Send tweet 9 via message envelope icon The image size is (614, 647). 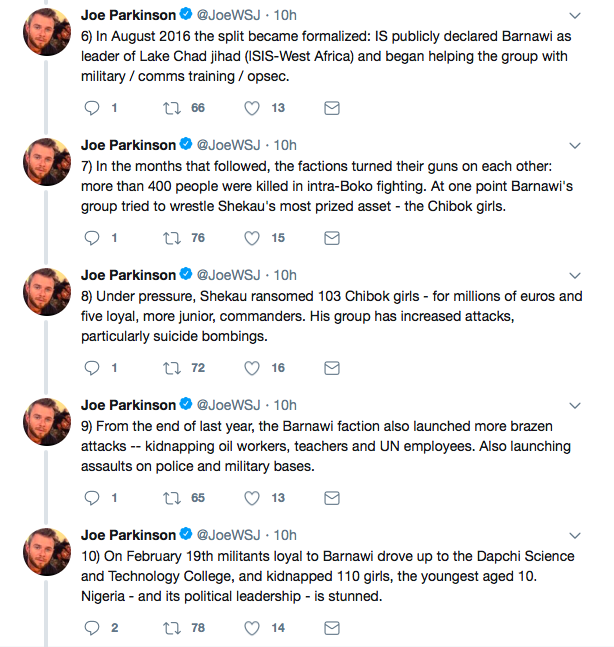pyautogui.click(x=332, y=498)
